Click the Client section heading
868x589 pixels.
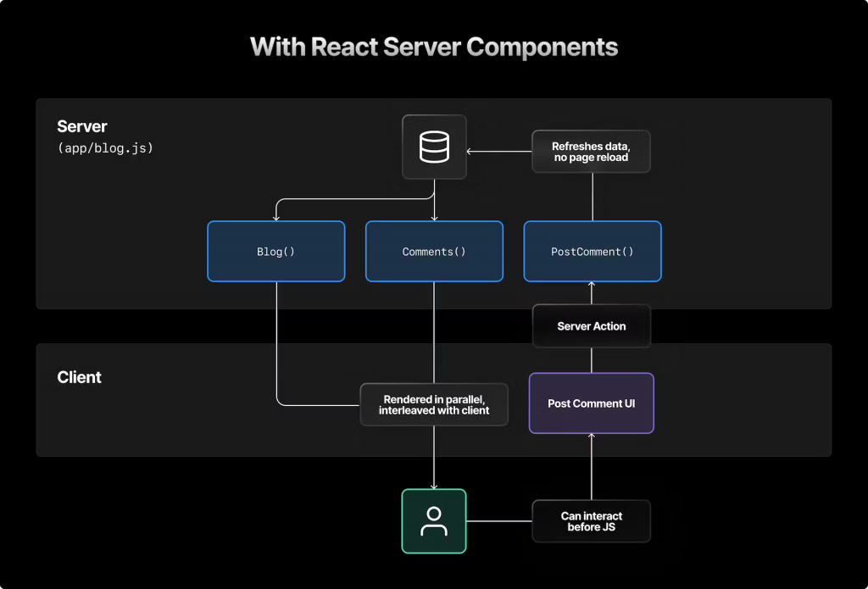point(79,377)
